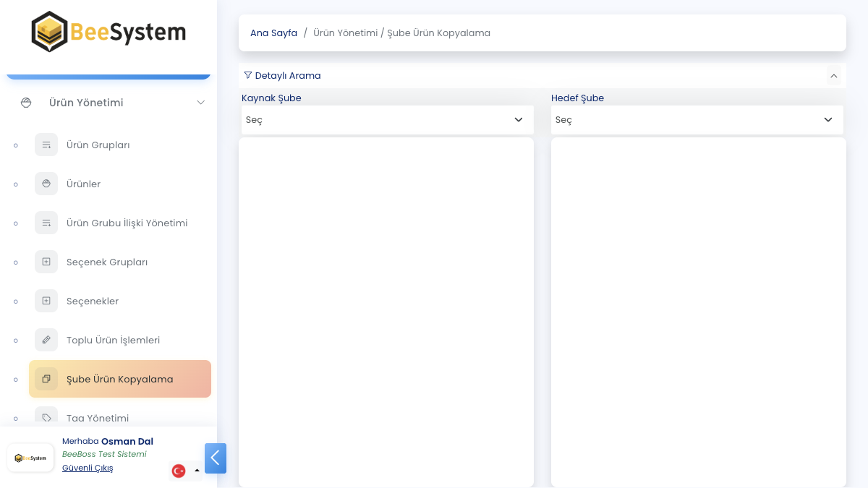Collapse the Detaylı Arama panel chevron
Image resolution: width=868 pixels, height=488 pixels.
833,76
